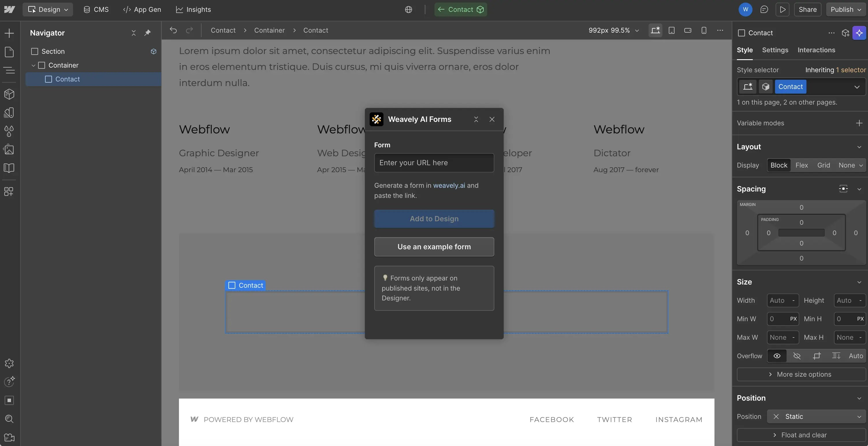
Task: Open the Pages panel
Action: [9, 52]
